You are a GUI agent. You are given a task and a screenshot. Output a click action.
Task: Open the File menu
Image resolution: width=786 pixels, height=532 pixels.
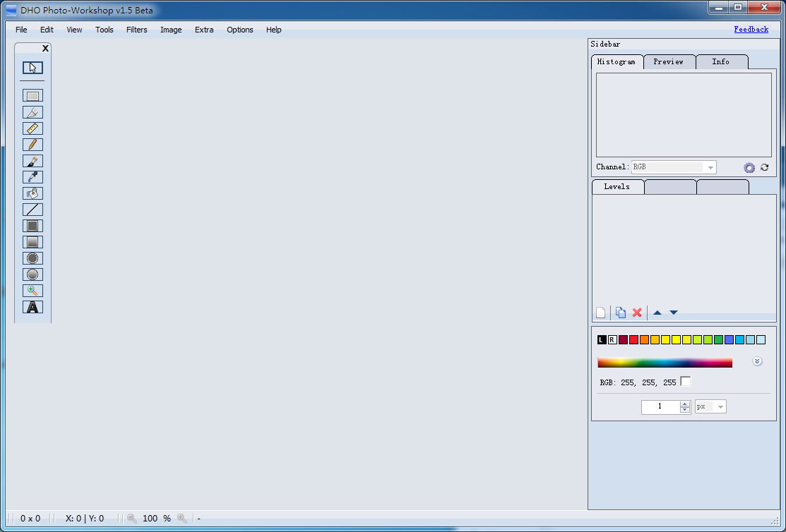[x=21, y=30]
